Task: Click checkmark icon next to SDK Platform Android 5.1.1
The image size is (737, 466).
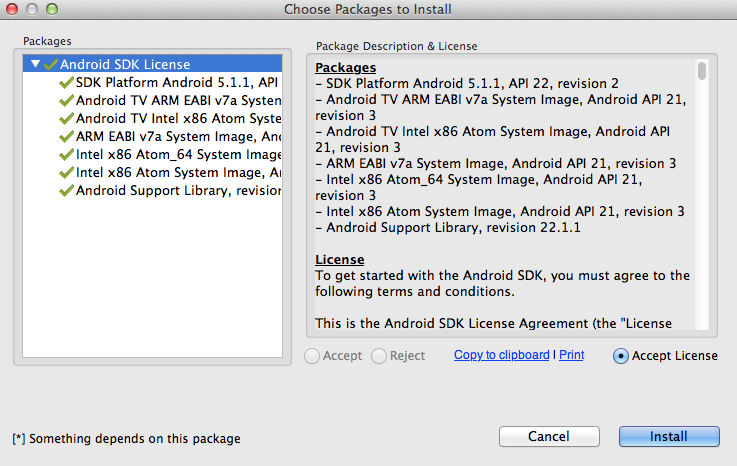Action: 66,83
